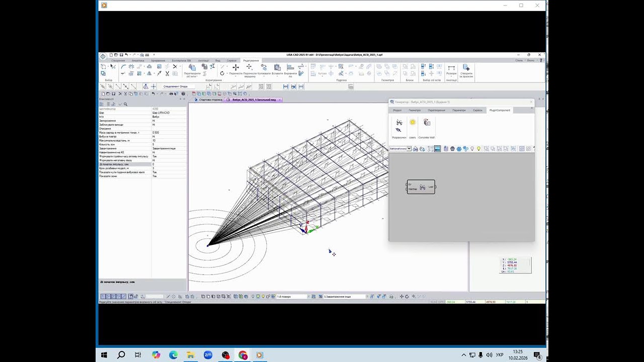This screenshot has width=644, height=362.
Task: Open the Перетворення tab in Generator
Action: (437, 110)
